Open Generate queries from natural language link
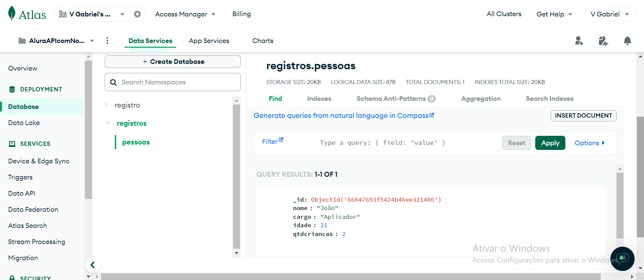The width and height of the screenshot is (644, 280). 344,115
